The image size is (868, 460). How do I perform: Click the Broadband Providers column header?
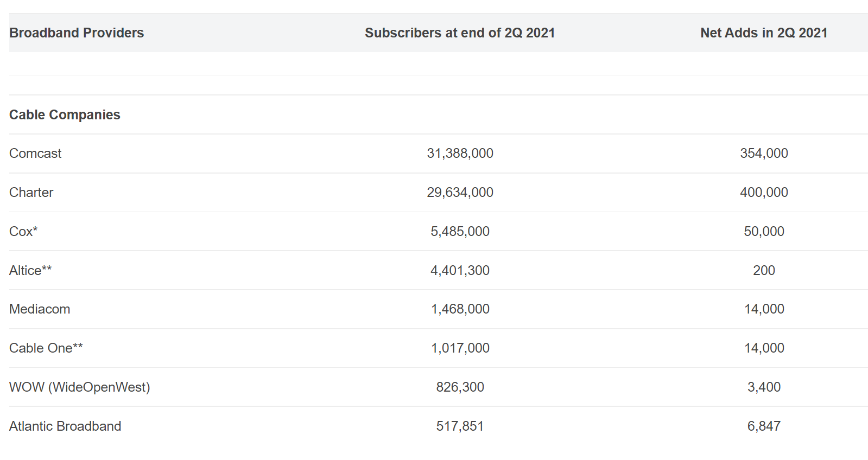77,33
